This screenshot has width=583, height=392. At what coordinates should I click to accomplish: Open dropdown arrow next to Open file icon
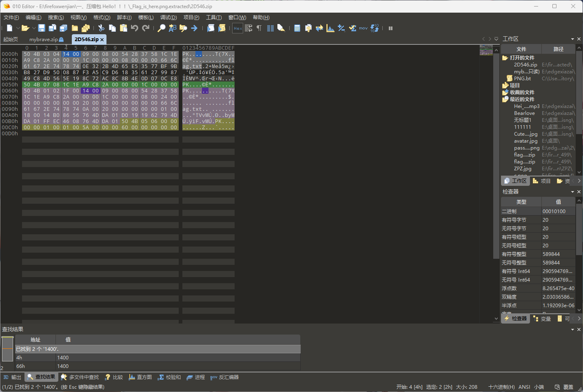[x=33, y=28]
